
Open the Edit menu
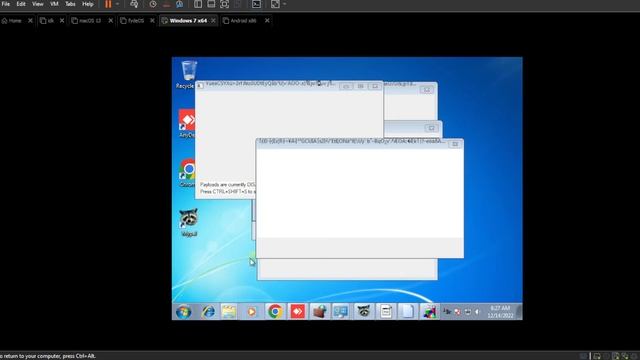click(x=21, y=4)
